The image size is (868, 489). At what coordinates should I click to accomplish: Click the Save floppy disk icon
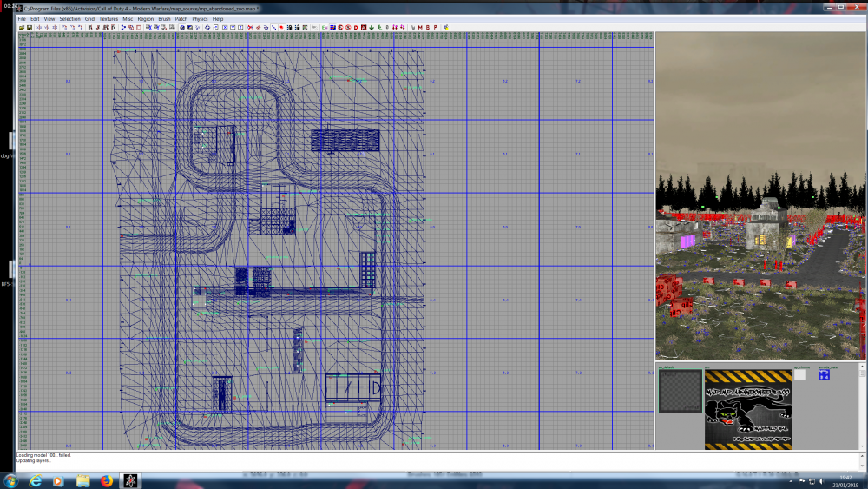pyautogui.click(x=30, y=28)
